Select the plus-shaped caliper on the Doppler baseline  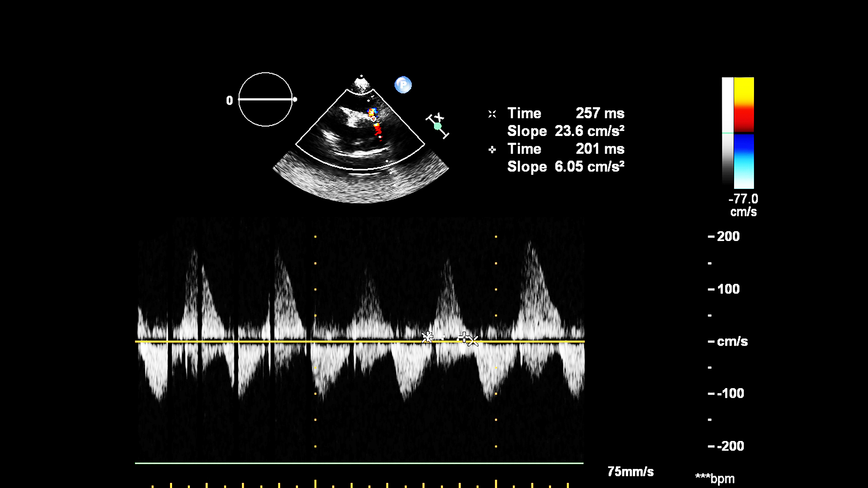click(x=464, y=338)
